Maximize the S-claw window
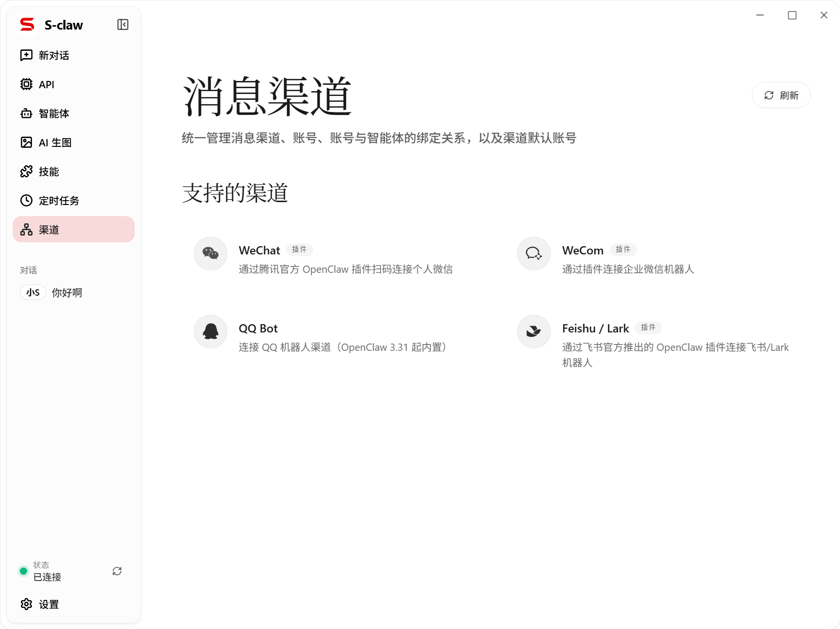Viewport: 840px width, 629px height. [x=792, y=15]
